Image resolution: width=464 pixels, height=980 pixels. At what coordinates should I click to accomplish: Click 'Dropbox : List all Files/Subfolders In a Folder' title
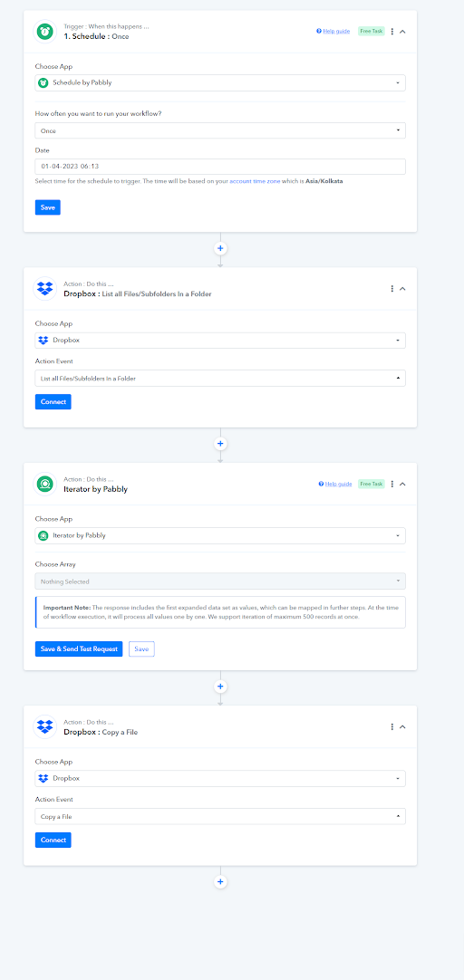pyautogui.click(x=138, y=293)
